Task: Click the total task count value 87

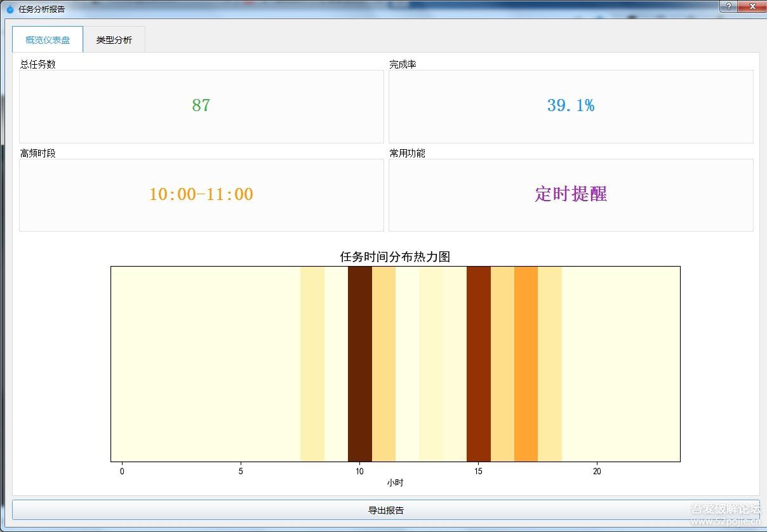Action: tap(201, 105)
